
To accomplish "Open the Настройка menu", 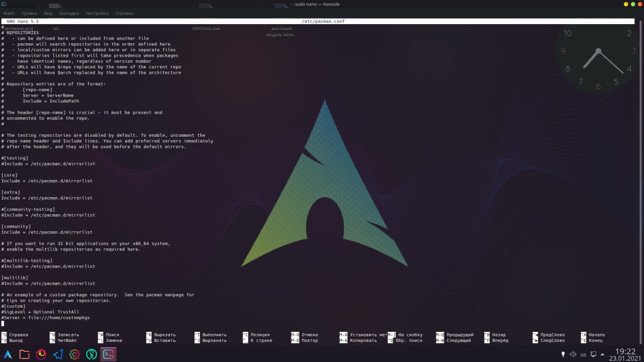I will (97, 13).
